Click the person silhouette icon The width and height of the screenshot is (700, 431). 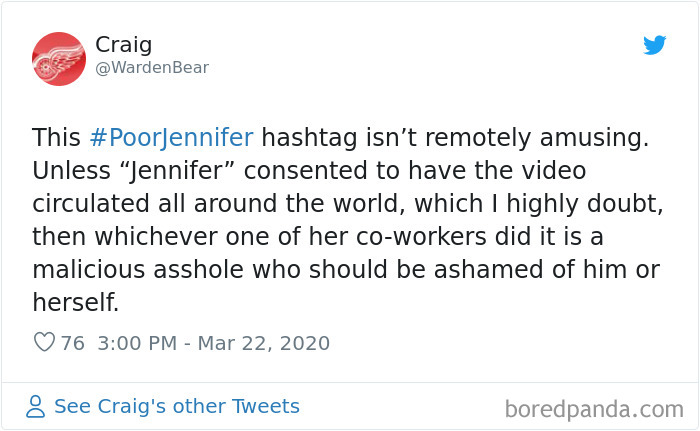(x=37, y=406)
